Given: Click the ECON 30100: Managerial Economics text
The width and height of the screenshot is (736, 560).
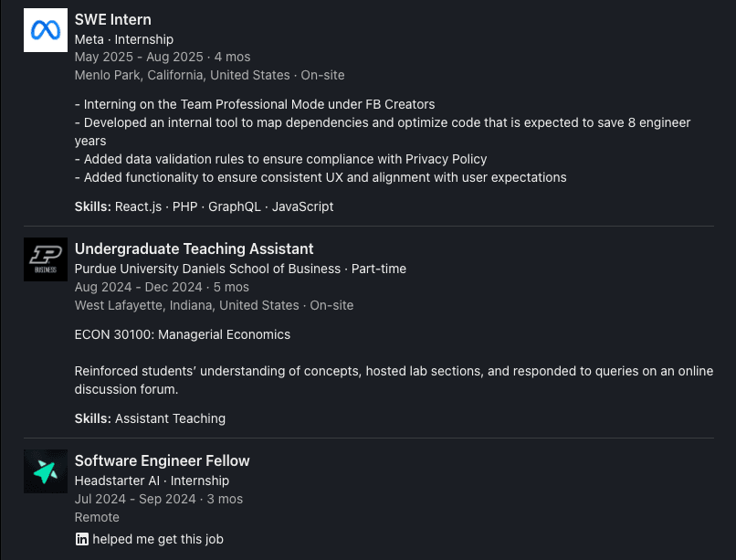Looking at the screenshot, I should (182, 334).
